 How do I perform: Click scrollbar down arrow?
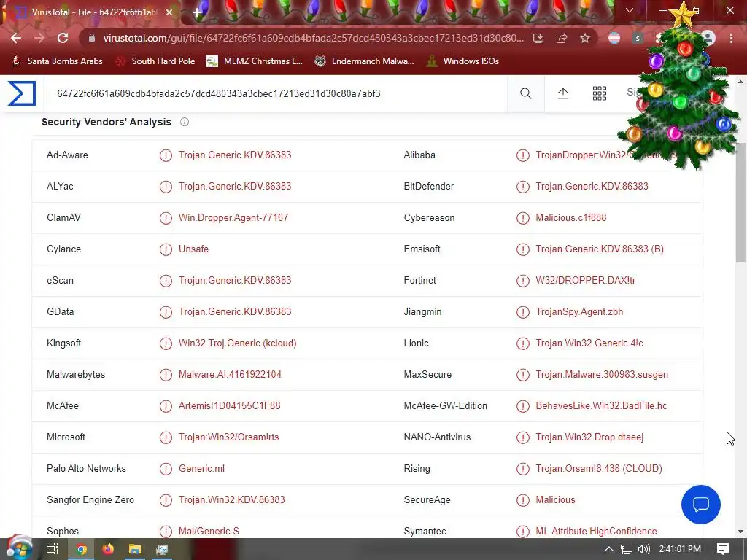(740, 532)
